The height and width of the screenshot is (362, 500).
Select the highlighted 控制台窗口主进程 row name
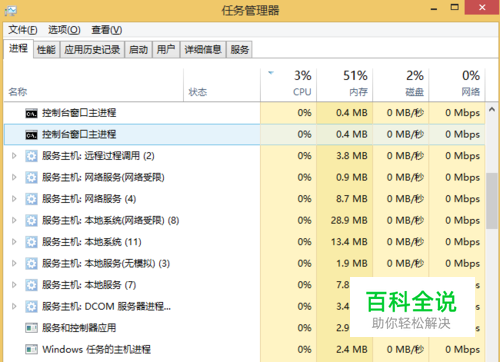(79, 135)
